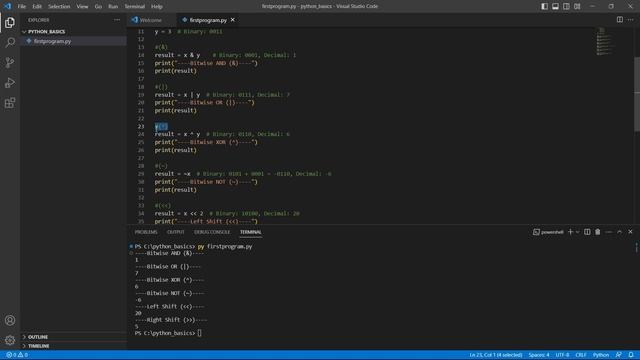Click the new terminal plus icon

570,232
